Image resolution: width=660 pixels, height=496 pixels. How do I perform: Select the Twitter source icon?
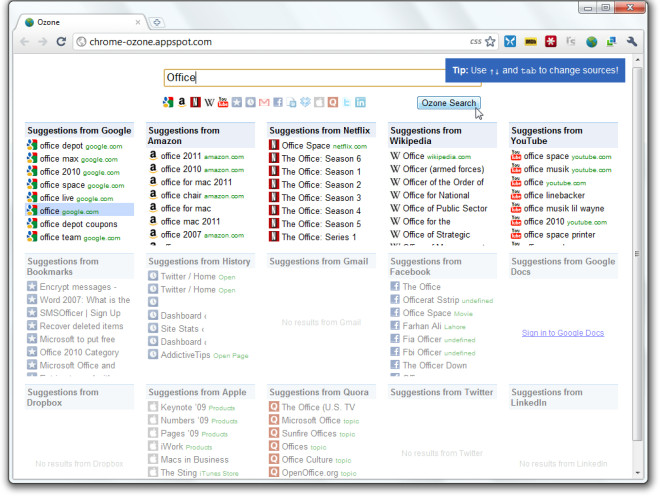346,102
